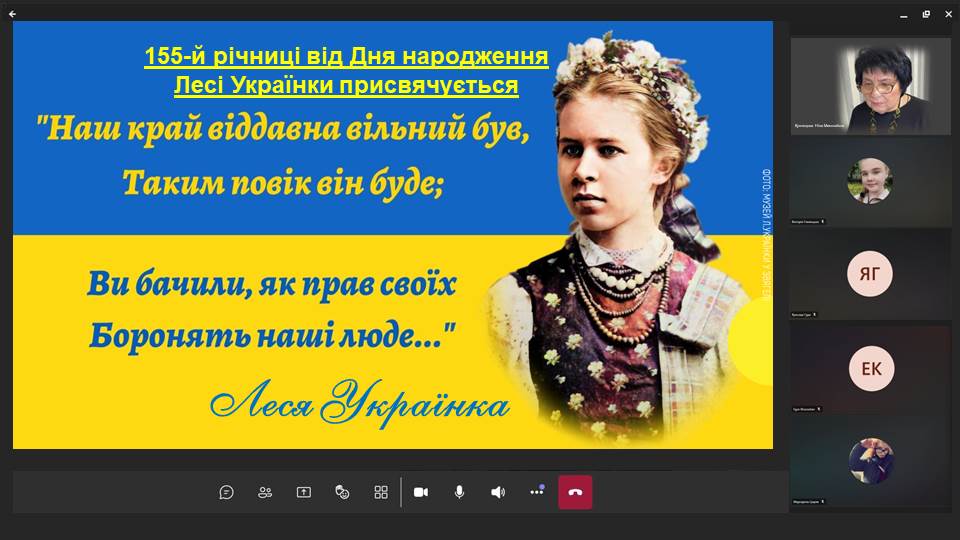Select the girl's round profile photo tile
The width and height of the screenshot is (960, 540).
coord(870,180)
